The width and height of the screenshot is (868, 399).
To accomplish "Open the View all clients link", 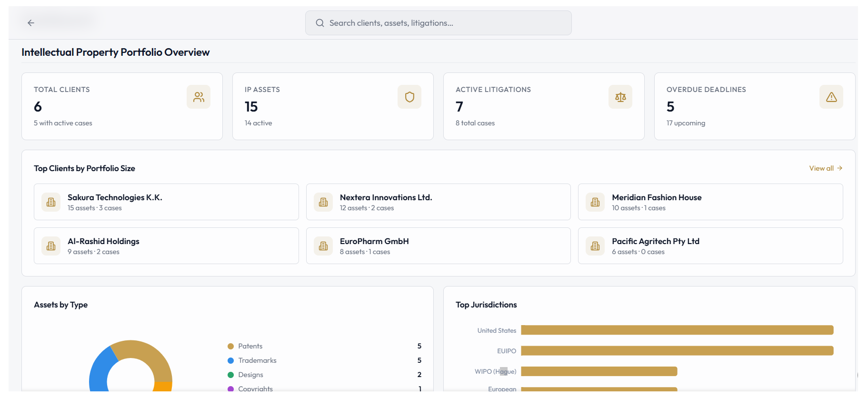I will (x=826, y=168).
